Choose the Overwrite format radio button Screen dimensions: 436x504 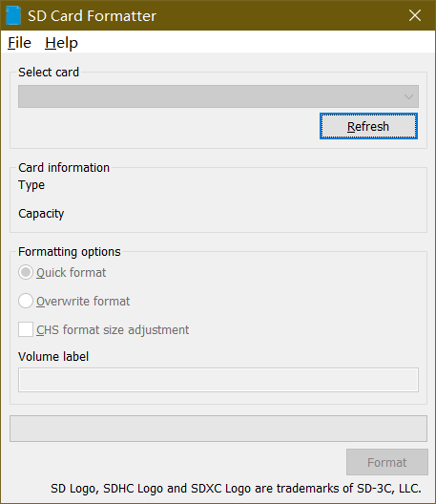pos(26,302)
